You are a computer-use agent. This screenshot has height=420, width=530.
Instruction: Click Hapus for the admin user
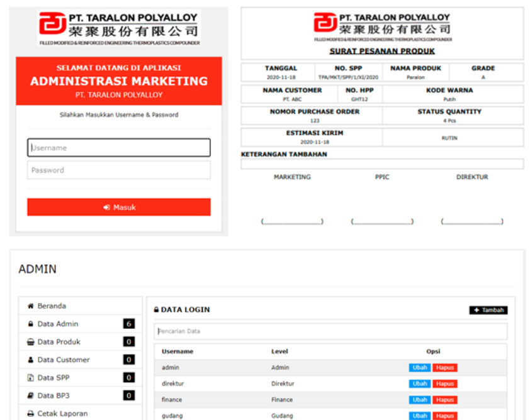(x=445, y=367)
